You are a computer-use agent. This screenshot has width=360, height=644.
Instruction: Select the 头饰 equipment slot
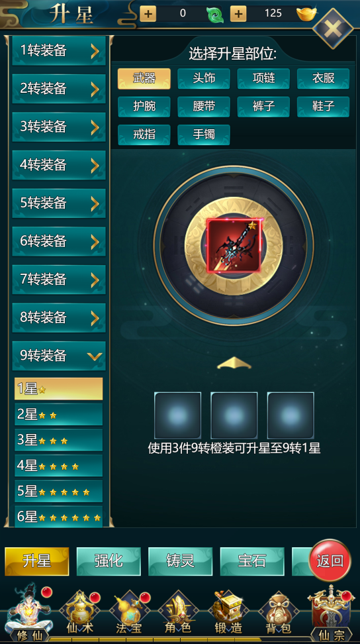[x=204, y=78]
